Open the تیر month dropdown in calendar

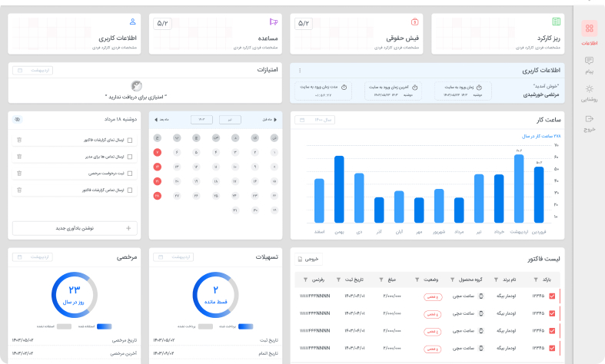[230, 120]
